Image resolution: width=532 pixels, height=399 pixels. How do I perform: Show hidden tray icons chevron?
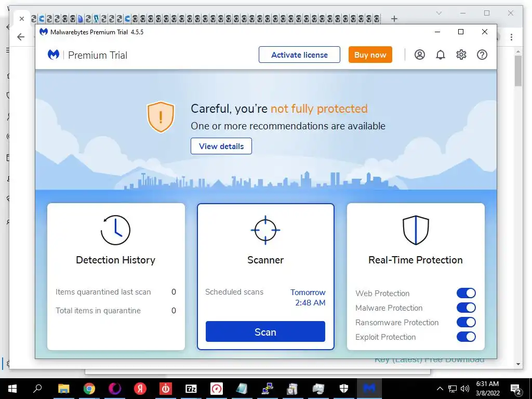pos(440,389)
